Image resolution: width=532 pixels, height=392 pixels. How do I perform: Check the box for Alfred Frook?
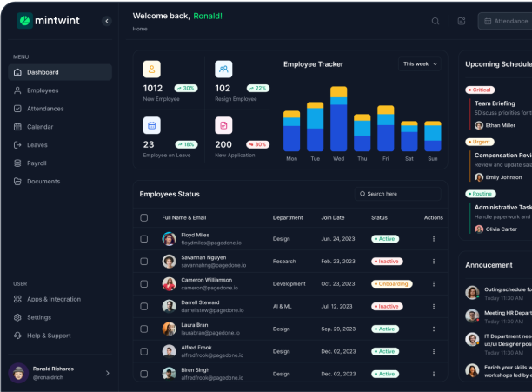coord(143,352)
